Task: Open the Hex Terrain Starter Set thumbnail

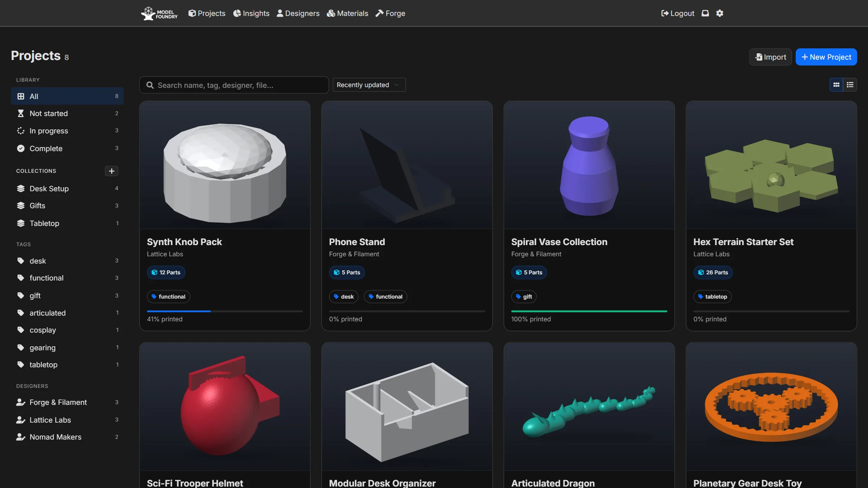Action: (x=771, y=165)
